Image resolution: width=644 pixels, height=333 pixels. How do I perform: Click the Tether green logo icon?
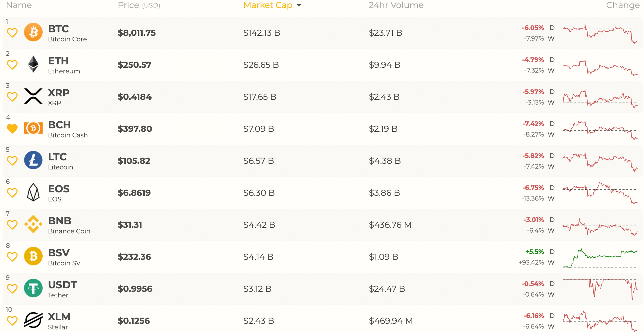pyautogui.click(x=33, y=288)
